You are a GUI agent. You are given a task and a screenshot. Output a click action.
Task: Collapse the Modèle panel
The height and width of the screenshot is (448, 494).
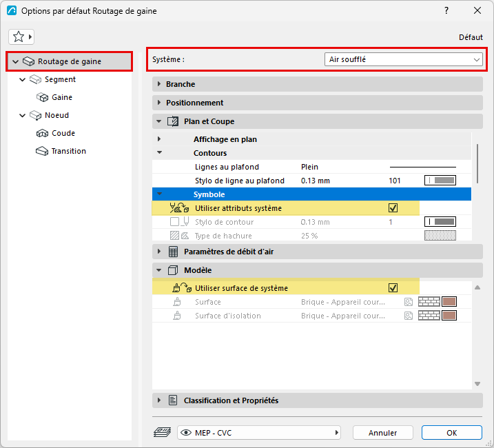(x=159, y=270)
